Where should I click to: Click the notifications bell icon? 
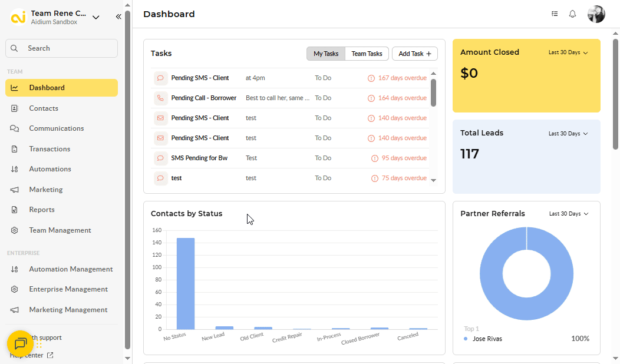click(x=572, y=14)
